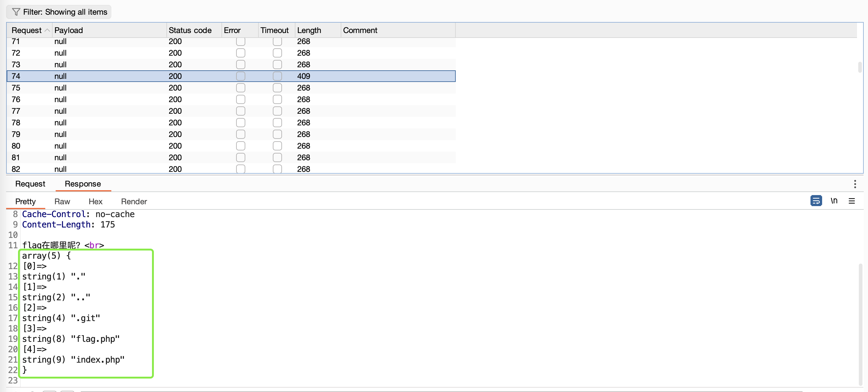The width and height of the screenshot is (868, 392).
Task: Click the Cache-Control header line
Action: tap(78, 214)
